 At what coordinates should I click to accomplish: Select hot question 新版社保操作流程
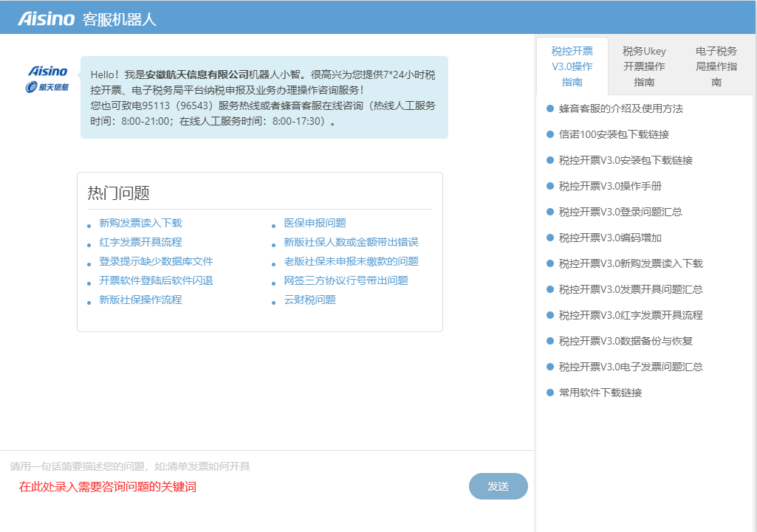pyautogui.click(x=140, y=300)
